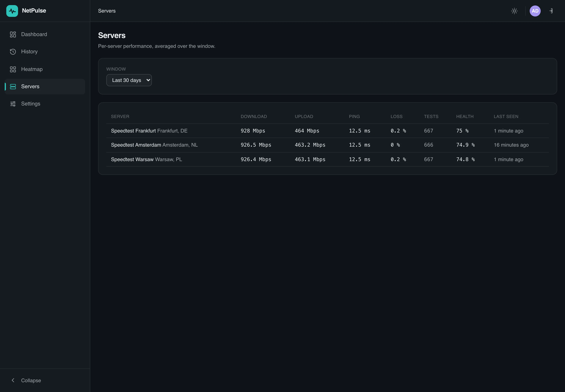Select the Speedtest Warsaw server name
Viewport: 565px width, 392px height.
pos(132,159)
